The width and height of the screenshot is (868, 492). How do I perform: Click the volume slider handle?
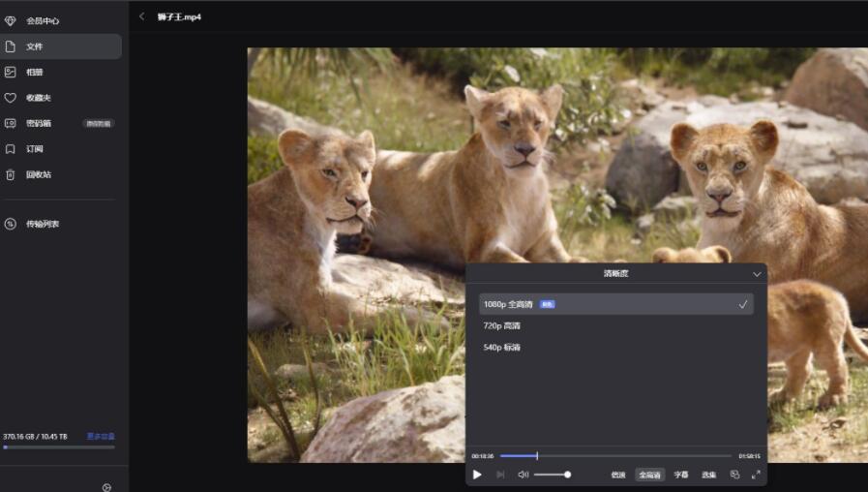567,475
